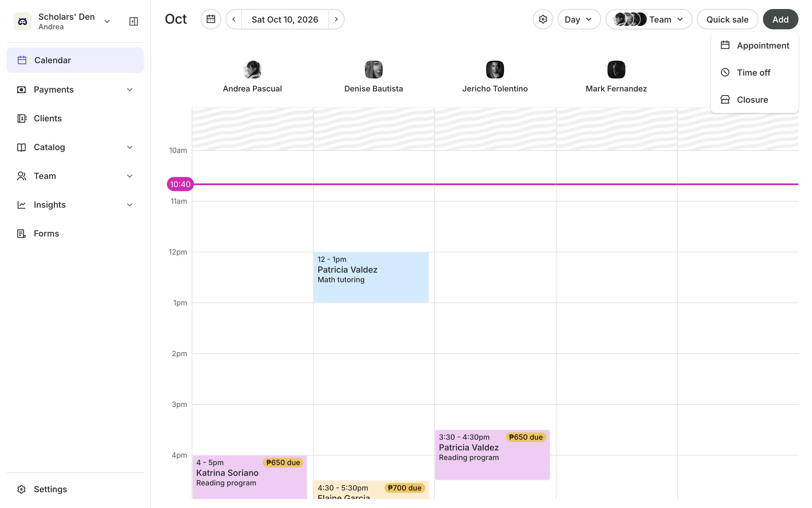Click the Team people icon in sidebar
The image size is (812, 508).
(x=21, y=176)
